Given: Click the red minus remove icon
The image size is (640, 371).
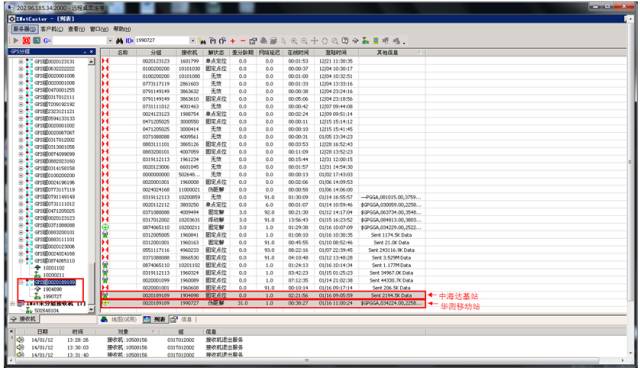Looking at the screenshot, I should [242, 41].
